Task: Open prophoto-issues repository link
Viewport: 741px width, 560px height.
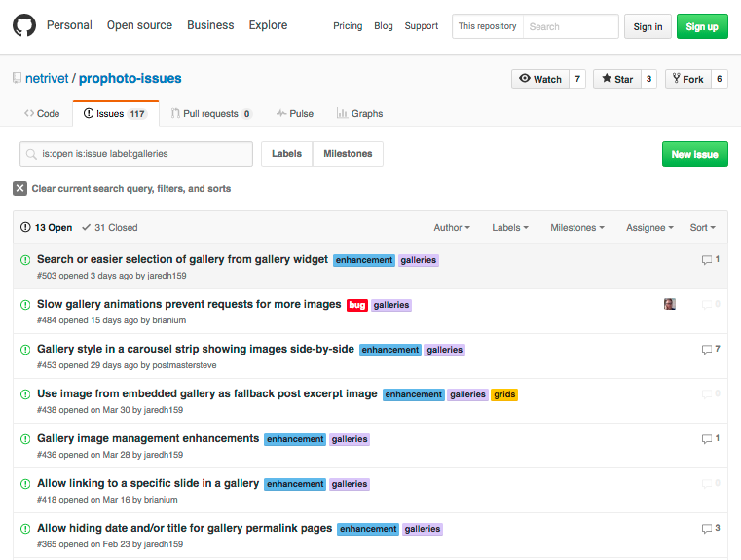Action: 130,78
